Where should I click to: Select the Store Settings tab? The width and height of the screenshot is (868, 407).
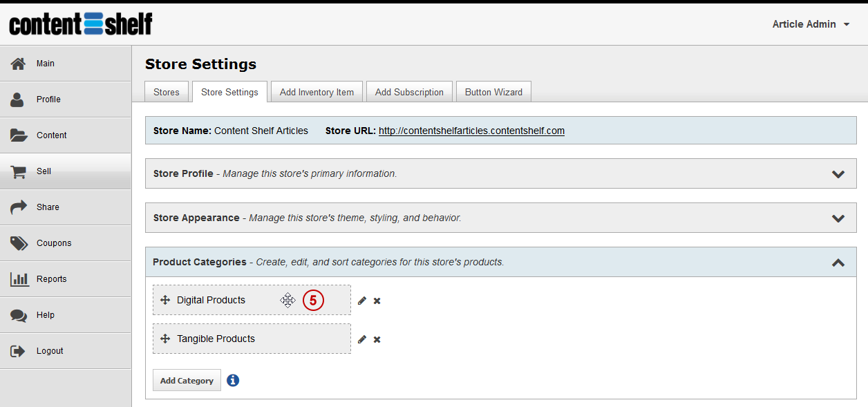coord(229,92)
